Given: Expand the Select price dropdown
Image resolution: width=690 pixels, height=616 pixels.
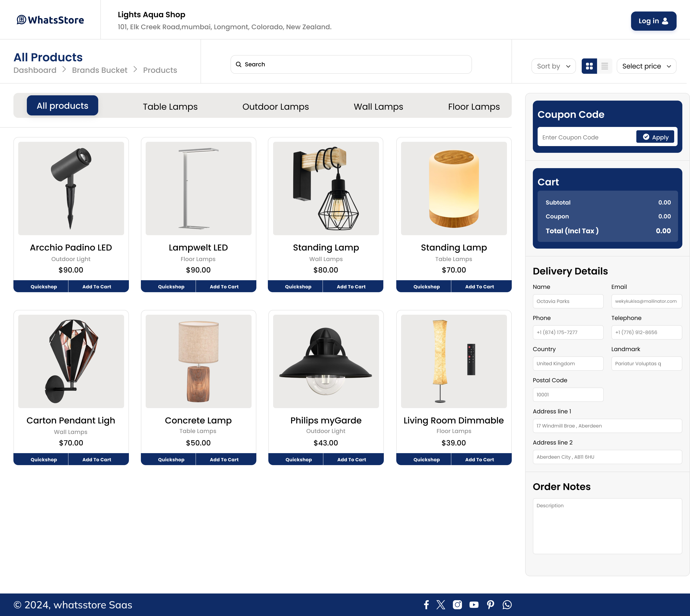Looking at the screenshot, I should coord(646,66).
